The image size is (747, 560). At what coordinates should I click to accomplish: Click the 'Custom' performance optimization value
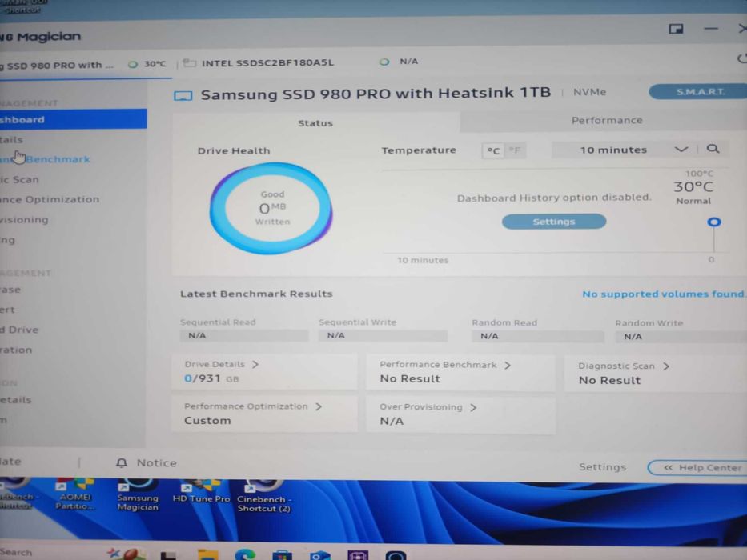point(207,421)
